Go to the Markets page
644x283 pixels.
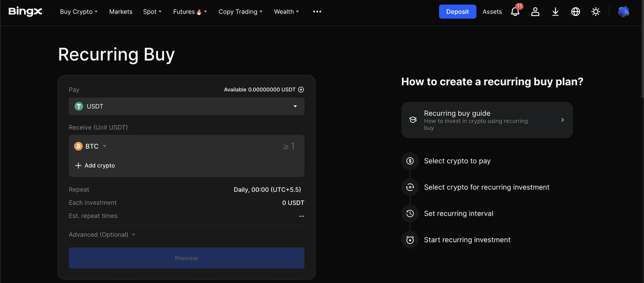(121, 12)
